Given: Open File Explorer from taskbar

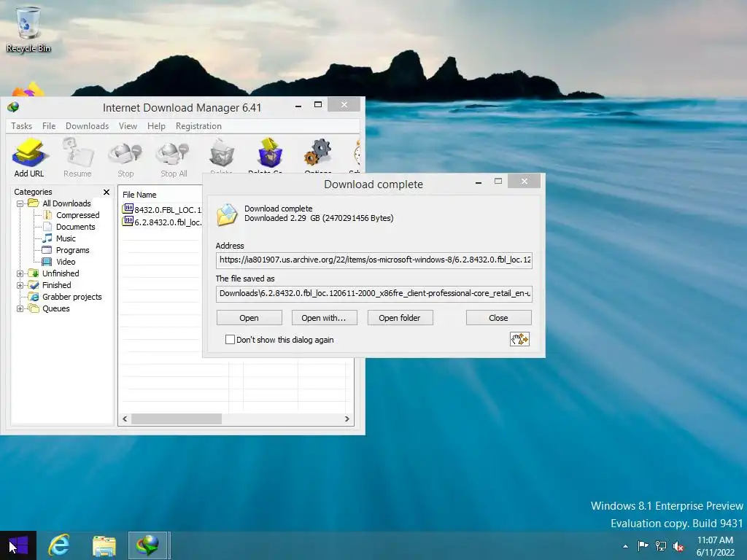Looking at the screenshot, I should [x=104, y=545].
